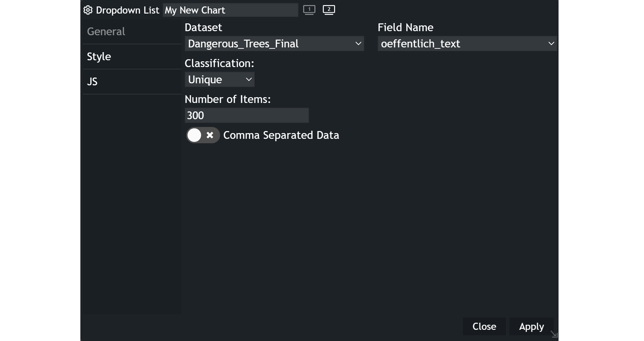Select the screen 1 monitor icon
This screenshot has width=644, height=341.
click(x=309, y=10)
